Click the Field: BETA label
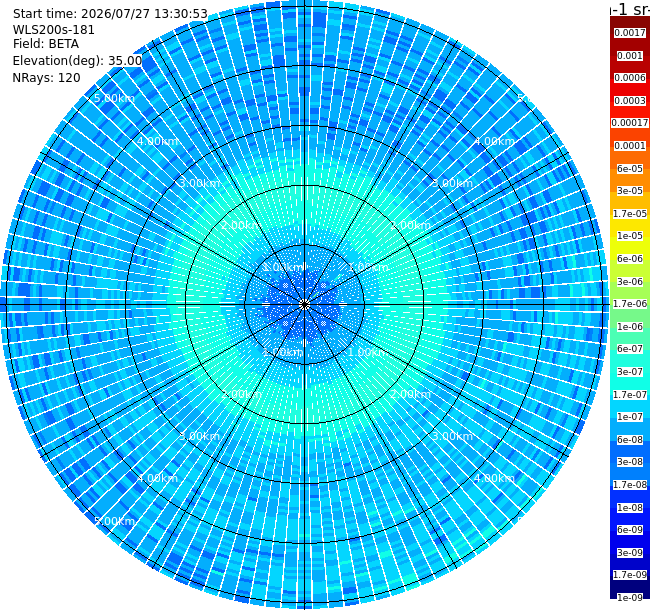The width and height of the screenshot is (650, 610). (46, 44)
